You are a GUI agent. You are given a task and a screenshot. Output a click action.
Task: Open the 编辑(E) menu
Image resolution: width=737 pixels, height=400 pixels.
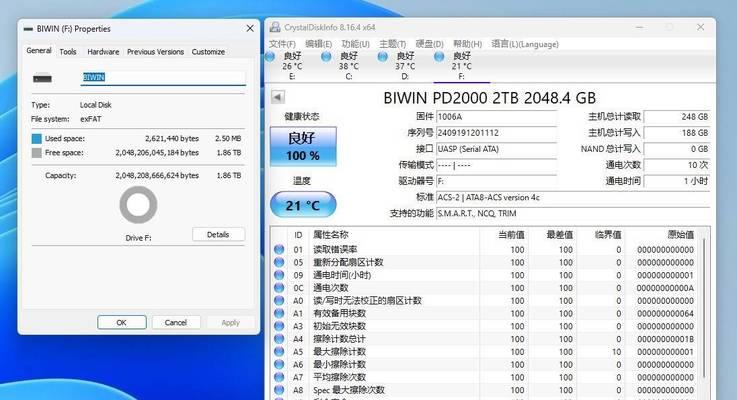click(x=318, y=44)
